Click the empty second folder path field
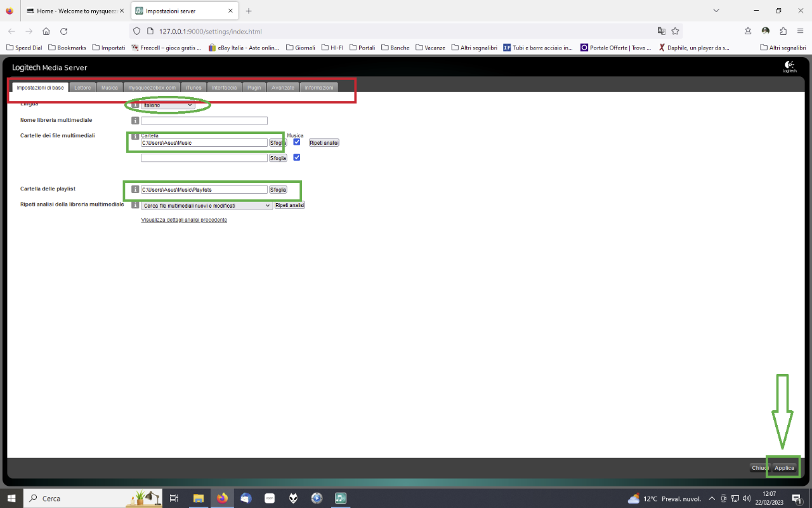This screenshot has height=508, width=812. [x=204, y=158]
